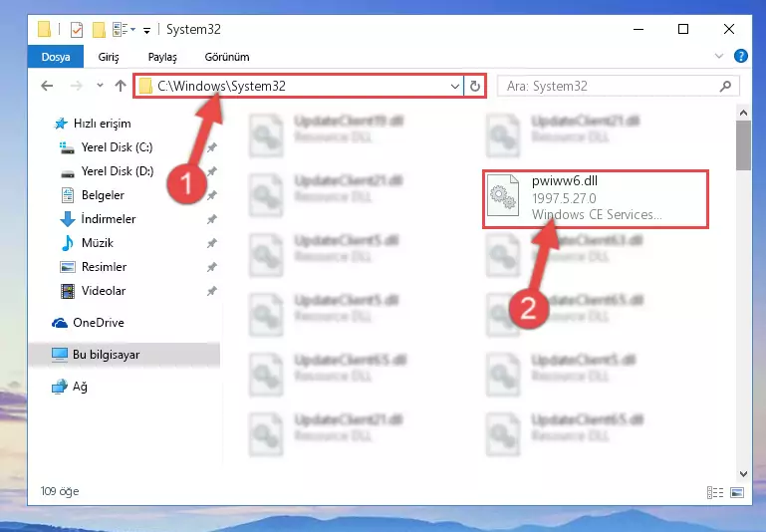Screen dimensions: 766x532
Task: Click the address bar path C:\Windows\System32
Action: (x=221, y=86)
